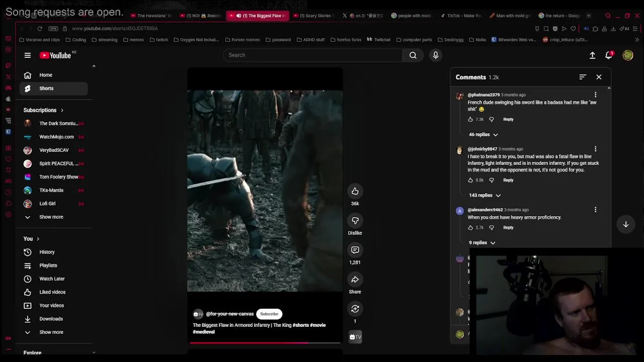Submit search with magnifier button
This screenshot has height=362, width=644.
[x=413, y=55]
